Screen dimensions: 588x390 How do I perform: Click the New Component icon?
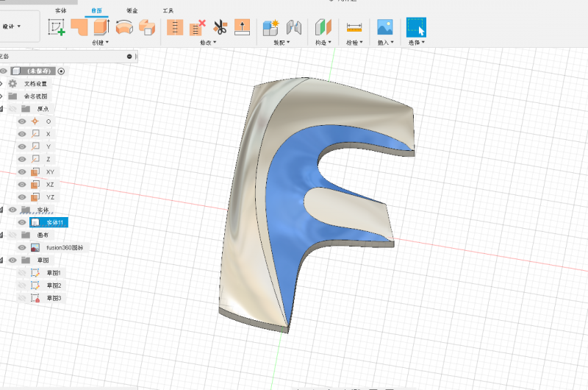270,27
